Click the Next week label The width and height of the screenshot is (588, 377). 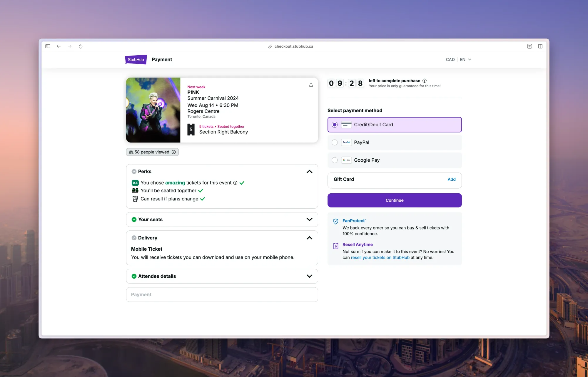tap(196, 87)
